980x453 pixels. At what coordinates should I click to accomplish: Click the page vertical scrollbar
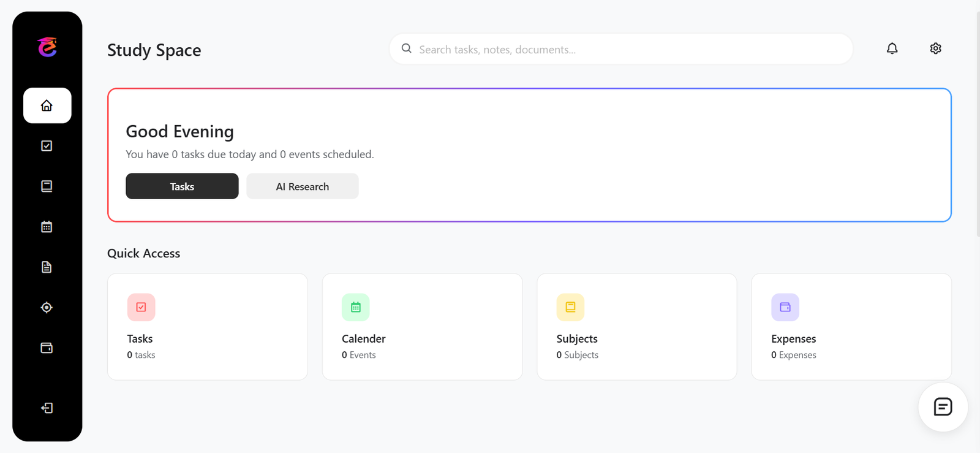click(x=978, y=123)
